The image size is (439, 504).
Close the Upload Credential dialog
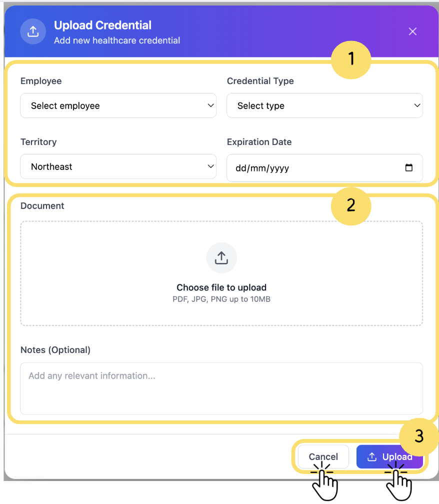(412, 31)
